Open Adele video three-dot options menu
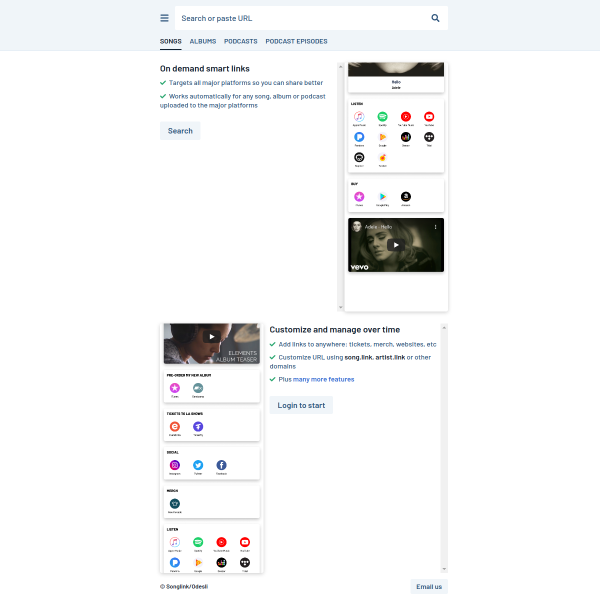Viewport: 600px width, 600px height. tap(435, 227)
